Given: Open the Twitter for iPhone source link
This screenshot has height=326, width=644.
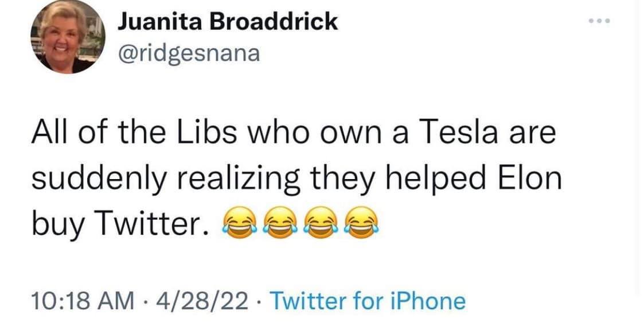Looking at the screenshot, I should pos(366,301).
